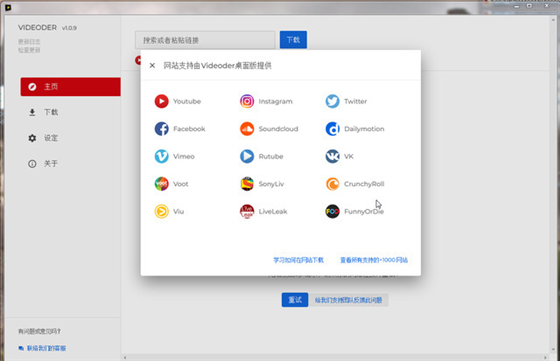Open the Dailymotion icon
The height and width of the screenshot is (361, 560).
click(x=332, y=129)
